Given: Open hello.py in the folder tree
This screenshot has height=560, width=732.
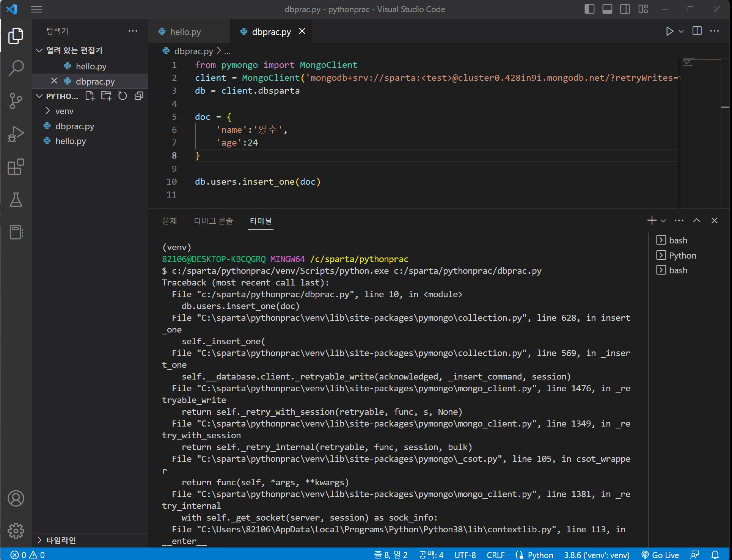Looking at the screenshot, I should coord(71,141).
